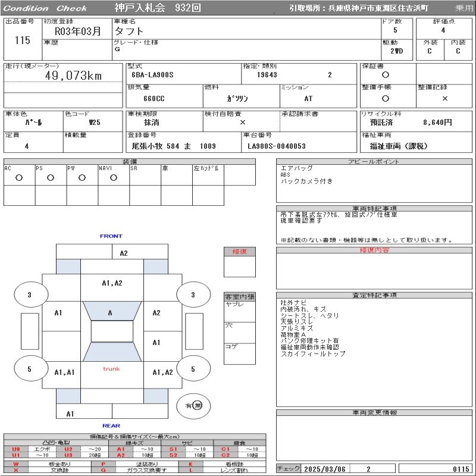Viewport: 476px width, 476px height.
Task: Click the 修復 box header
Action: pyautogui.click(x=240, y=252)
